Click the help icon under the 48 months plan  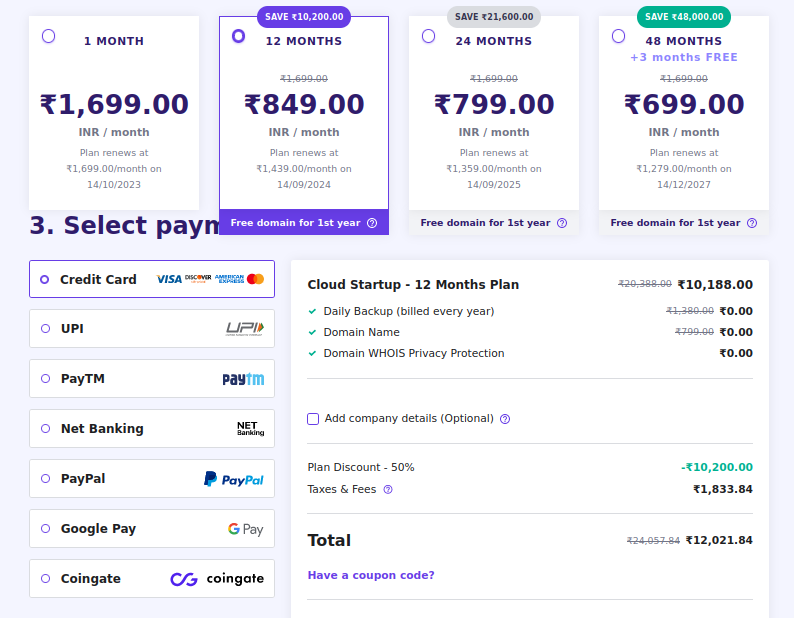tap(752, 223)
